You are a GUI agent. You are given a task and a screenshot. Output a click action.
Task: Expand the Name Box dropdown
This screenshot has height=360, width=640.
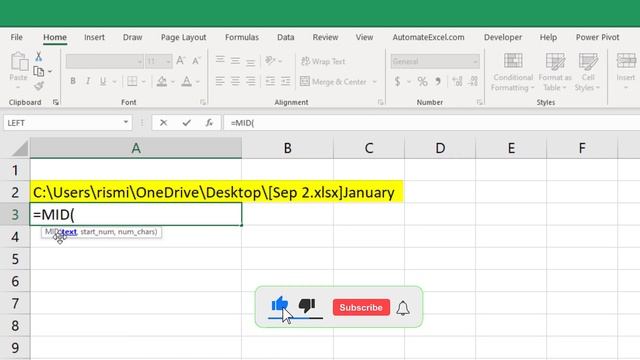tap(125, 122)
